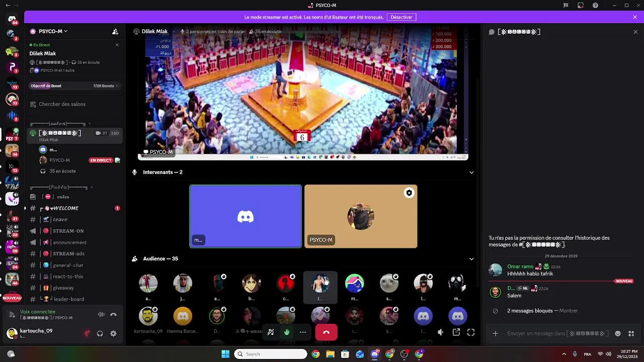Close the En Direct stage info card
The image size is (644, 362).
click(x=117, y=45)
